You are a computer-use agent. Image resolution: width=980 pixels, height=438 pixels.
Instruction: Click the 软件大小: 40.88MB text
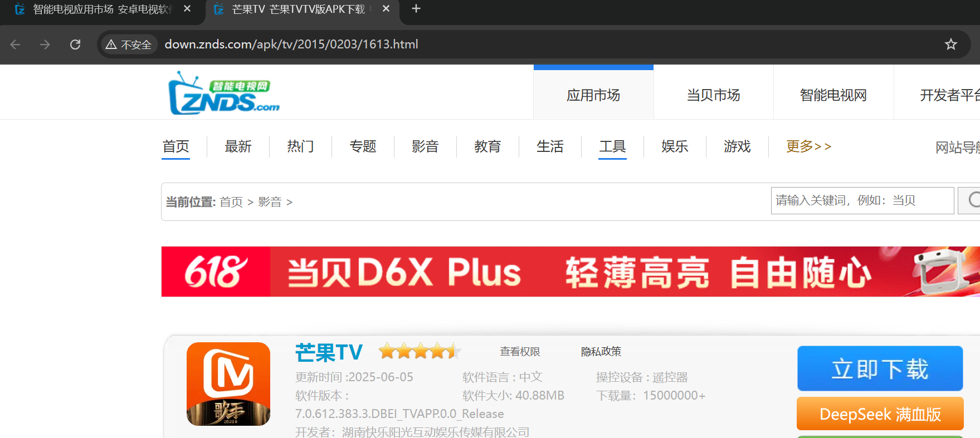pyautogui.click(x=513, y=396)
